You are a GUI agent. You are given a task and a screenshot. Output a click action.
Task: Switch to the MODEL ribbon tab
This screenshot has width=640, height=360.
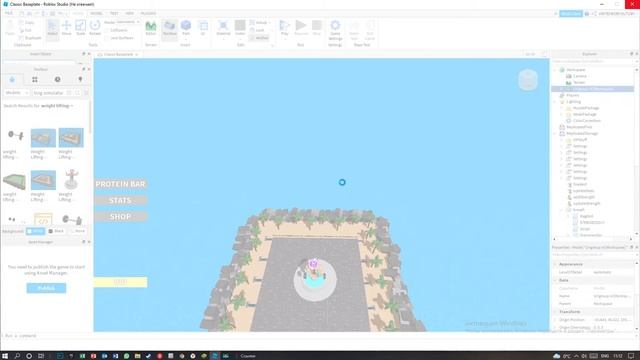point(96,13)
